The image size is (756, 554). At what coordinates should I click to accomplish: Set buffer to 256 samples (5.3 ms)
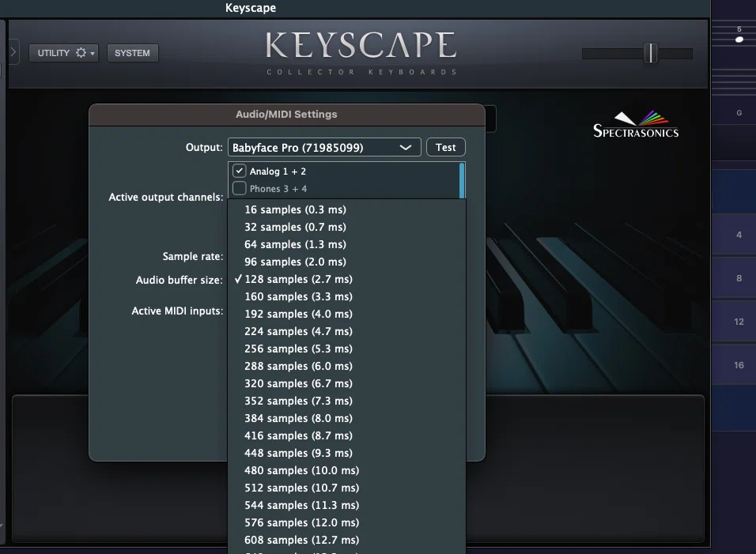pyautogui.click(x=346, y=349)
